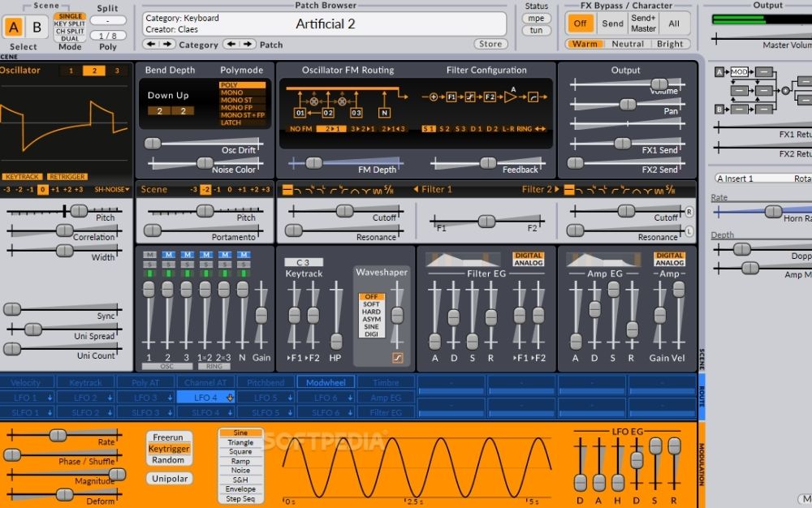Viewport: 812px width, 508px height.
Task: Select the 2>1 FM routing icon
Action: point(331,127)
